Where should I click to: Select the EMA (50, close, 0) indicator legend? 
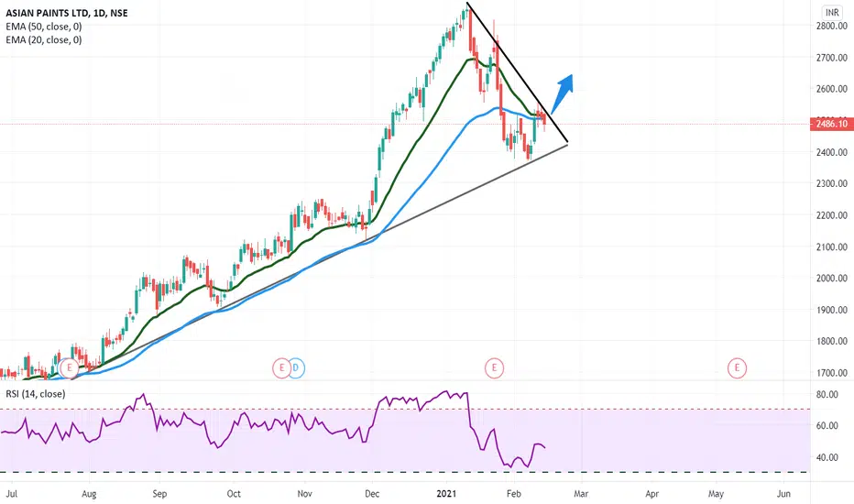44,27
